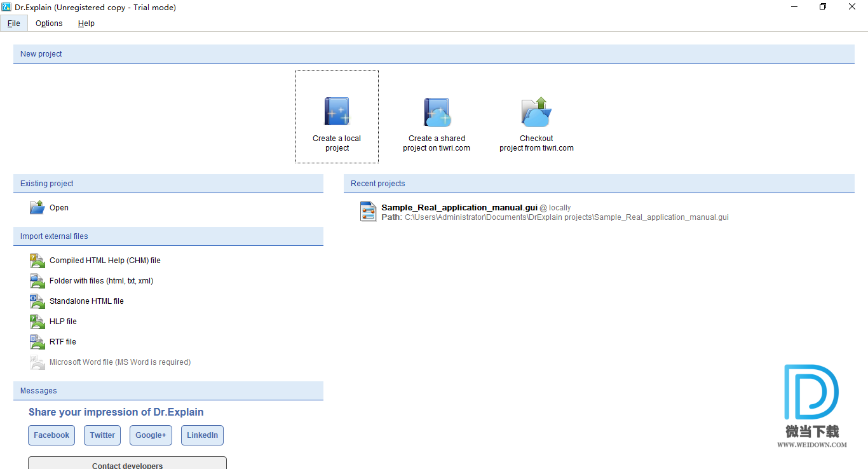This screenshot has width=868, height=469.
Task: Click 'Create a shared project on tiwri.com' label
Action: click(x=437, y=143)
